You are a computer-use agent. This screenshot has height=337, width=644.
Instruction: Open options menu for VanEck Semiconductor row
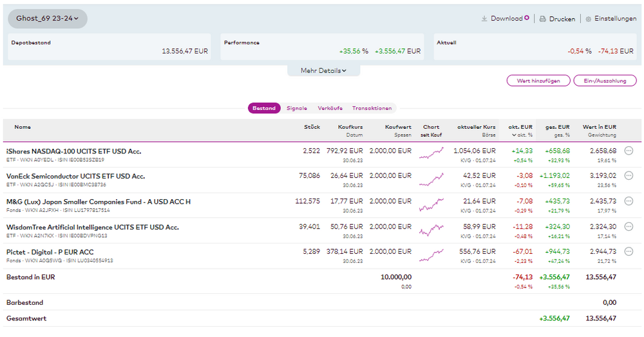[x=629, y=176]
